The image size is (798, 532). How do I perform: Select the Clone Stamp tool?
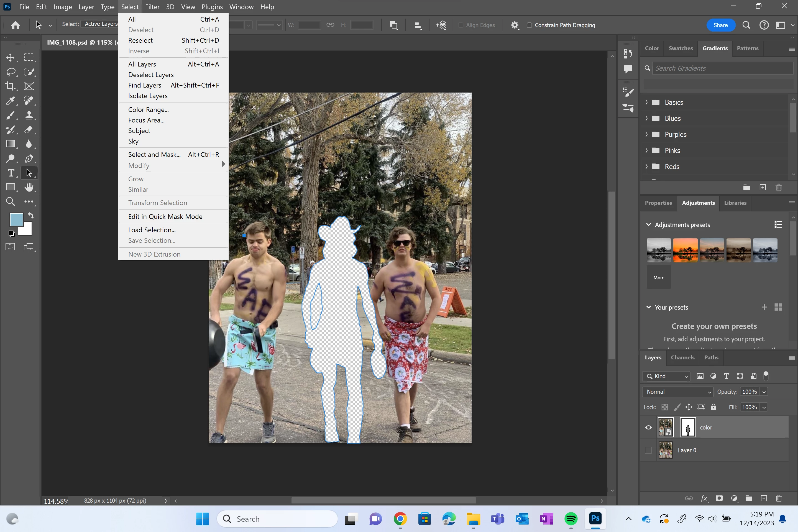click(29, 115)
